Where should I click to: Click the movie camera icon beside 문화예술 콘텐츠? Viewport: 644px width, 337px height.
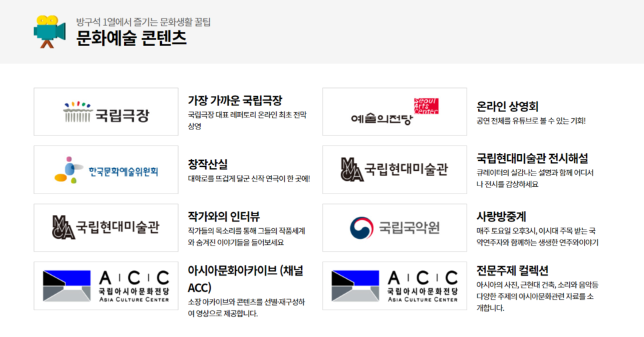point(50,31)
